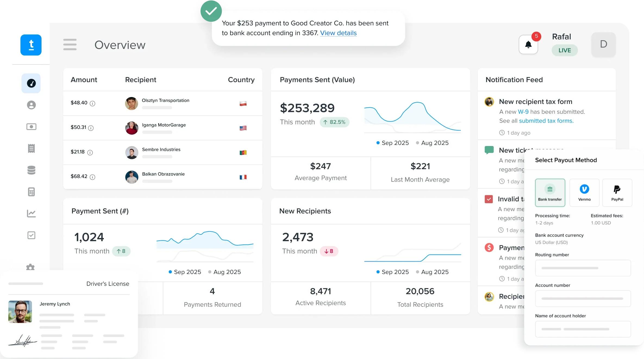Image resolution: width=644 pixels, height=359 pixels.
Task: Select the payments cash icon in sidebar
Action: [x=31, y=127]
